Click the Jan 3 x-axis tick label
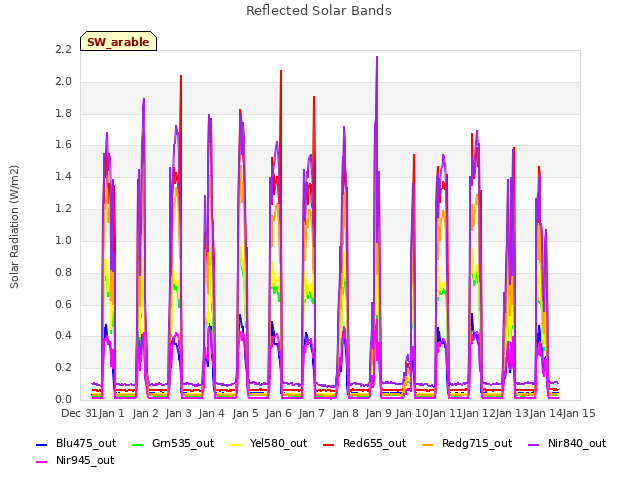The width and height of the screenshot is (640, 480). point(179,413)
